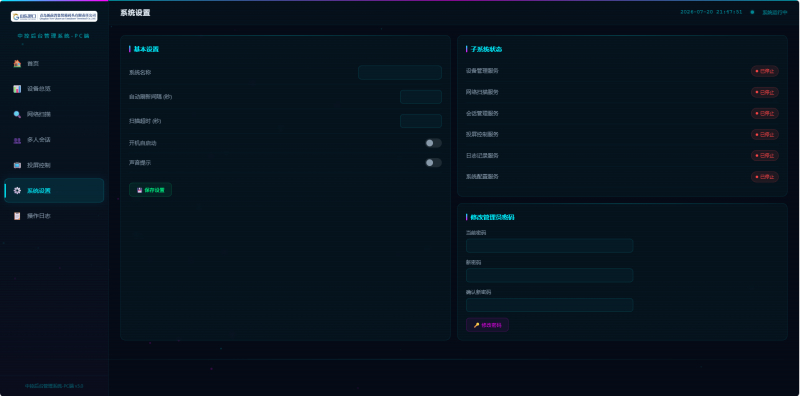Click the magnifier icon for 网络扫描
Image resolution: width=800 pixels, height=396 pixels.
click(x=17, y=114)
